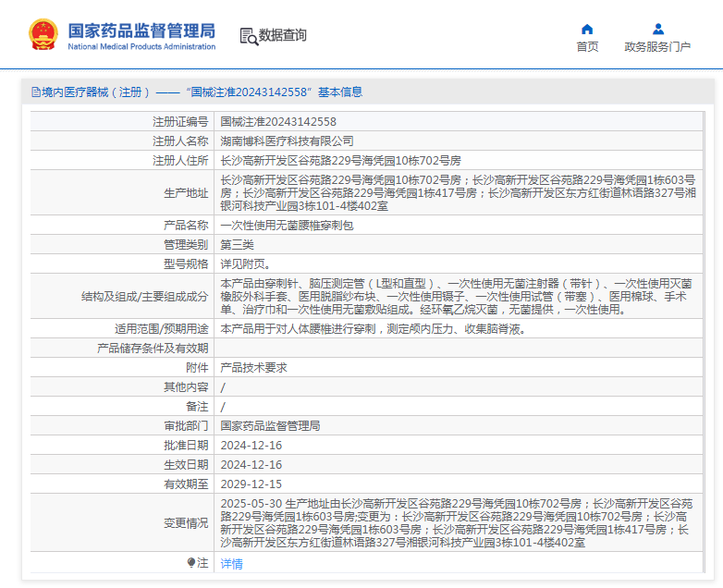
Task: Click the expiry date 2029-12-15 value
Action: pyautogui.click(x=251, y=484)
